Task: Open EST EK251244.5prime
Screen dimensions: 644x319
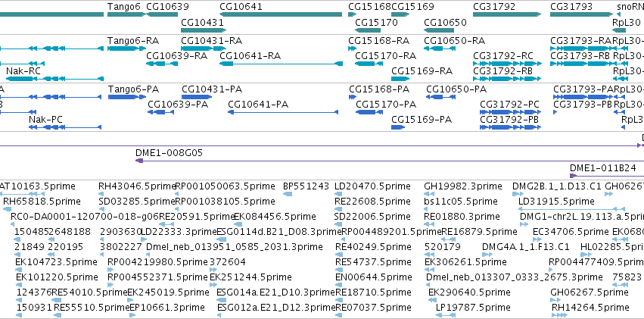Action: (250, 277)
